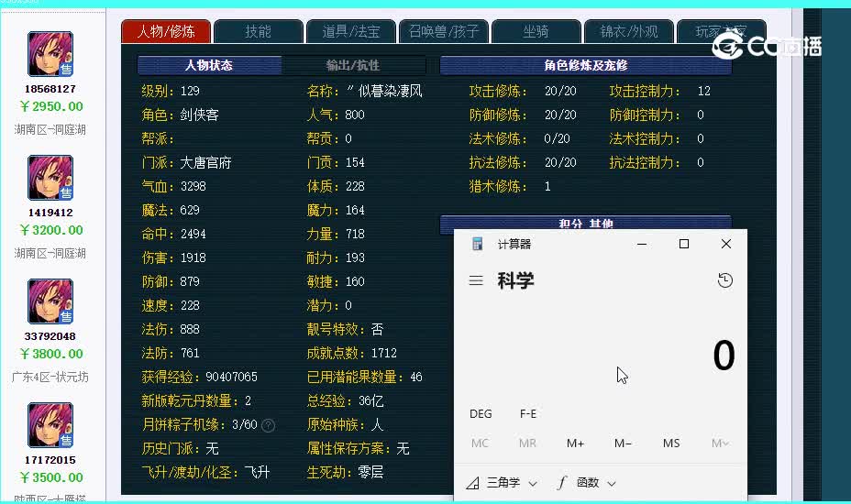Click the avatar for listing 18568127
Screen dimensions: 851x504
click(x=50, y=54)
